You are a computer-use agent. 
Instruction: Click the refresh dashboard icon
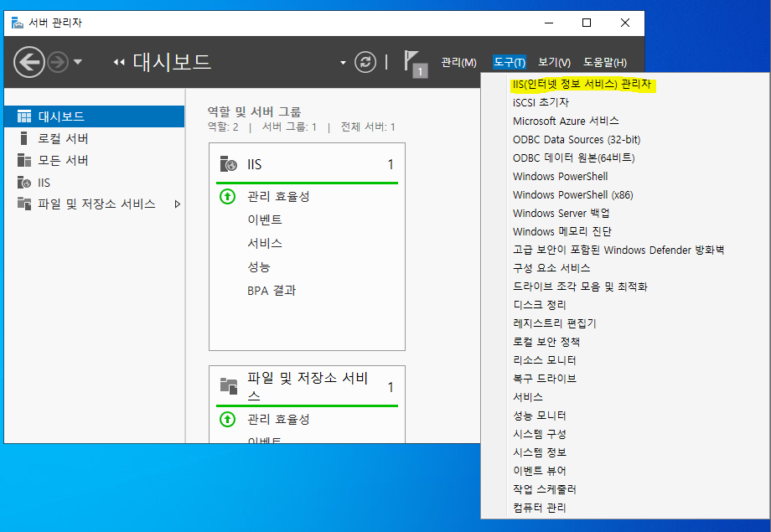pyautogui.click(x=365, y=62)
